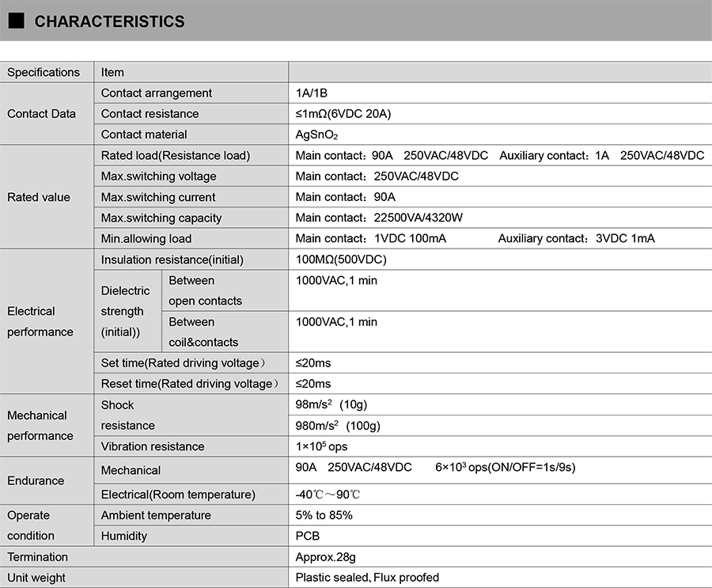712x588 pixels.
Task: Select the Max.switching capacity label
Action: click(161, 218)
